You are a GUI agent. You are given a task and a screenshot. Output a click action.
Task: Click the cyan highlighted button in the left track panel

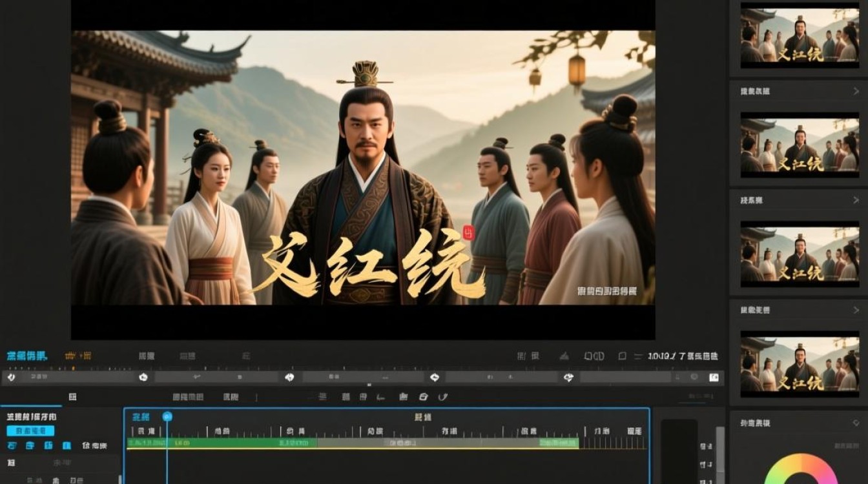click(x=30, y=431)
